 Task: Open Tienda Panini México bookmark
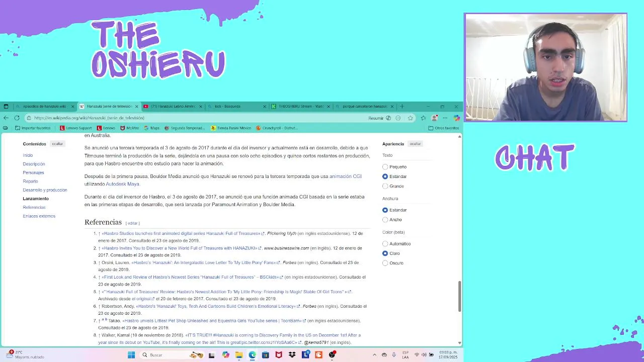(231, 128)
